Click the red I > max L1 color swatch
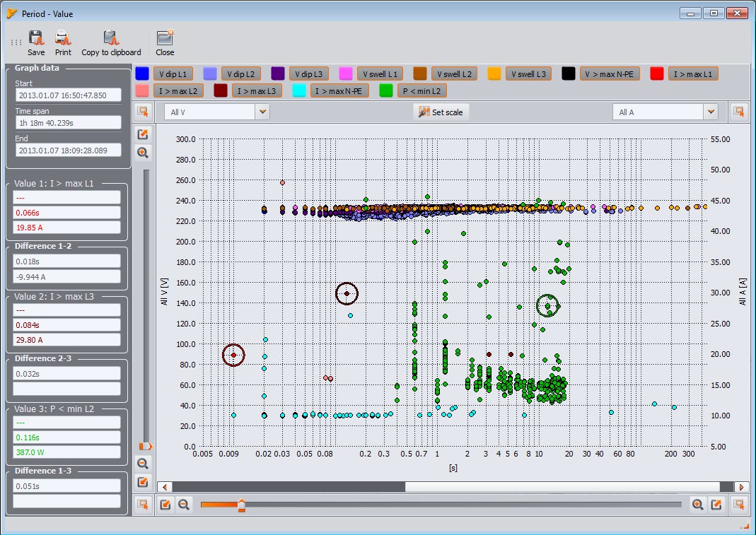 [657, 74]
